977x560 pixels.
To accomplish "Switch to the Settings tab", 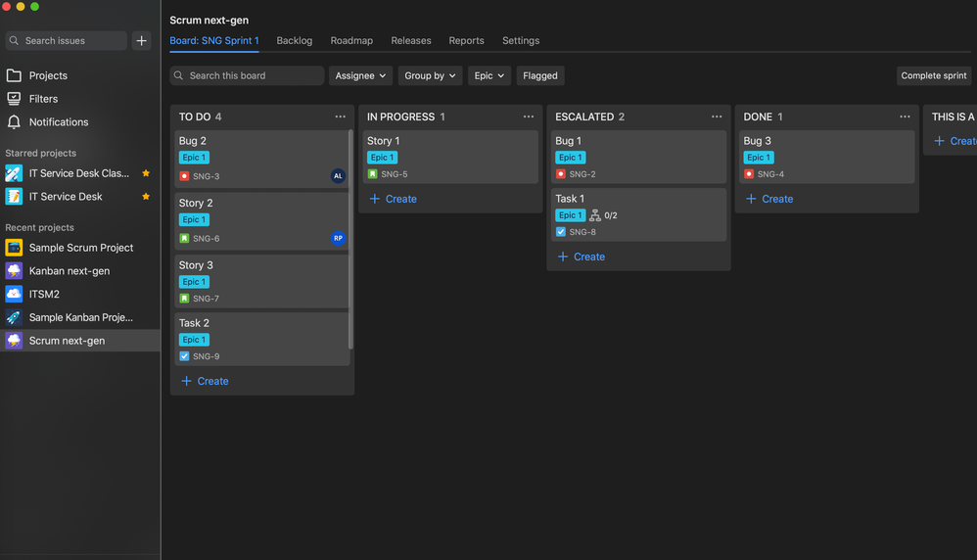I will point(521,40).
